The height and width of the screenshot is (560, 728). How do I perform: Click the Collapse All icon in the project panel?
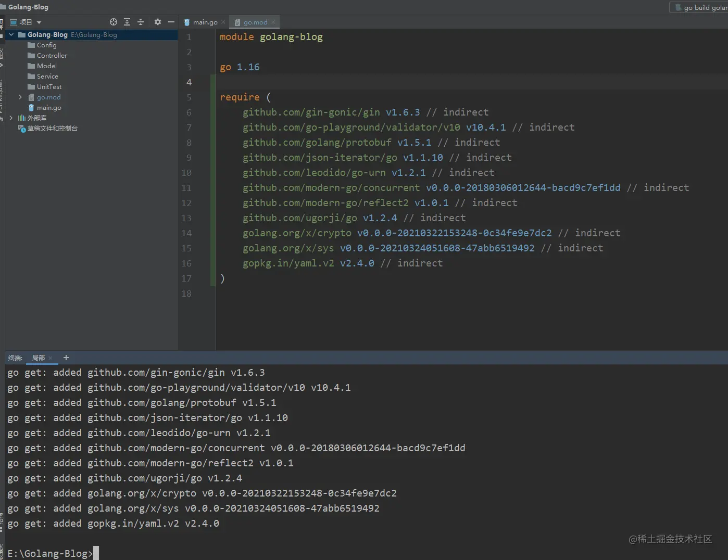(141, 22)
